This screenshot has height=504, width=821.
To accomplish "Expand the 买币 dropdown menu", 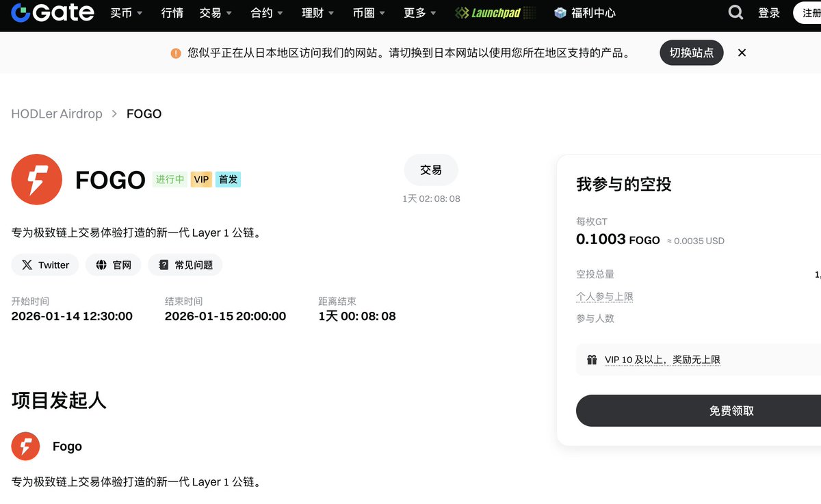I will pos(127,12).
